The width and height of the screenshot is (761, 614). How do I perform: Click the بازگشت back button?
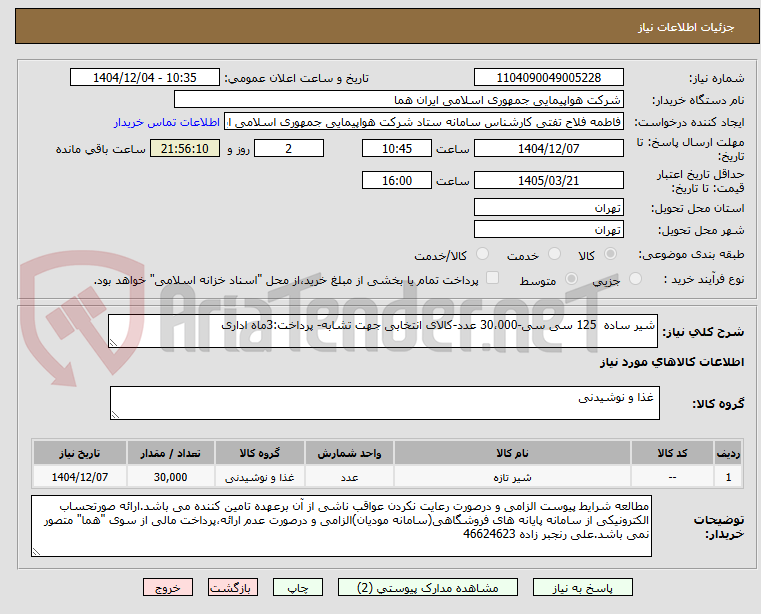(x=232, y=587)
